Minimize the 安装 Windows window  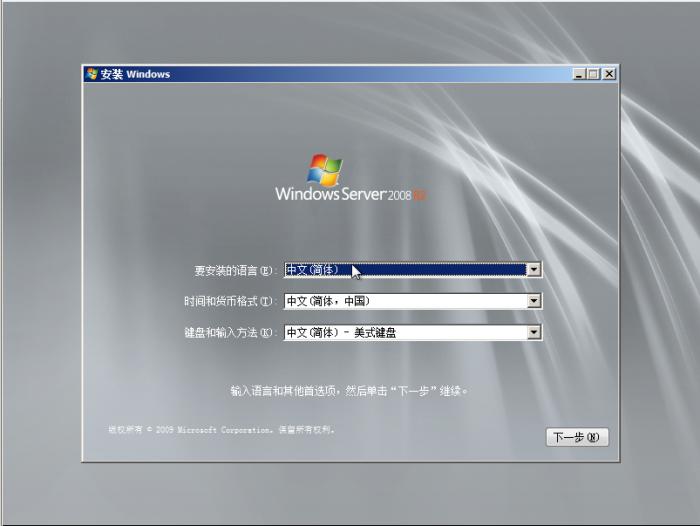point(580,74)
